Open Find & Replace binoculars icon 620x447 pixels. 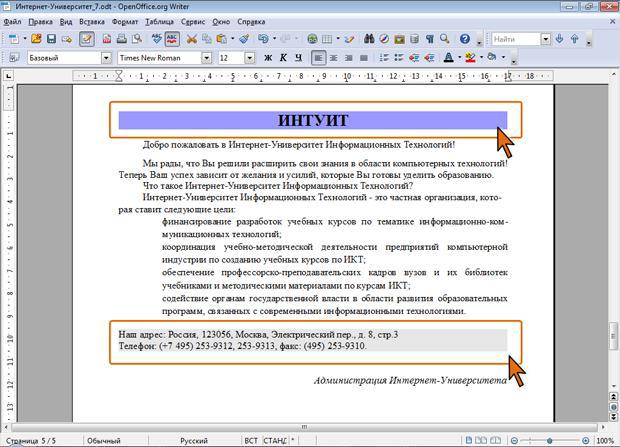pyautogui.click(x=369, y=39)
